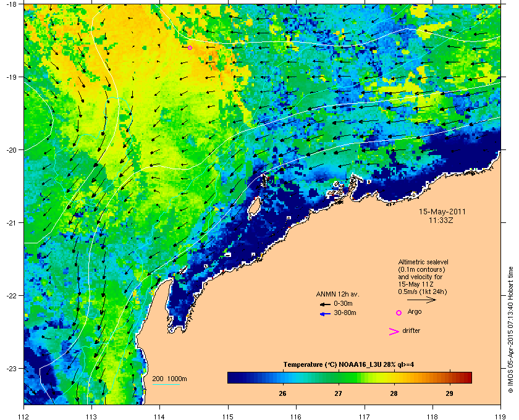Click the latitude axis label -20

pyautogui.click(x=11, y=150)
